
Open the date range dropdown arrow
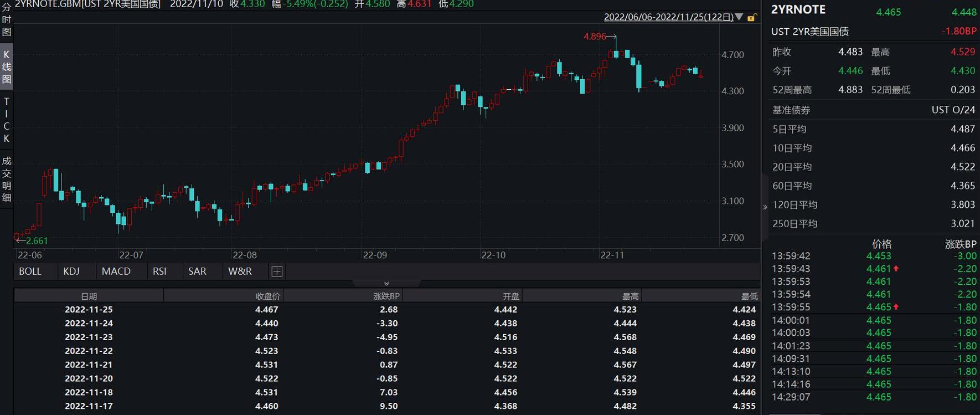739,17
